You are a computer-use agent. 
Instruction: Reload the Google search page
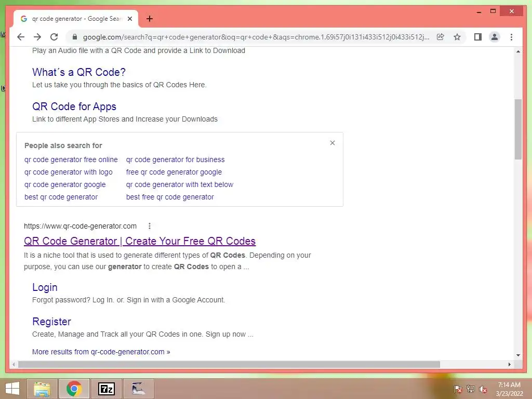(x=54, y=37)
